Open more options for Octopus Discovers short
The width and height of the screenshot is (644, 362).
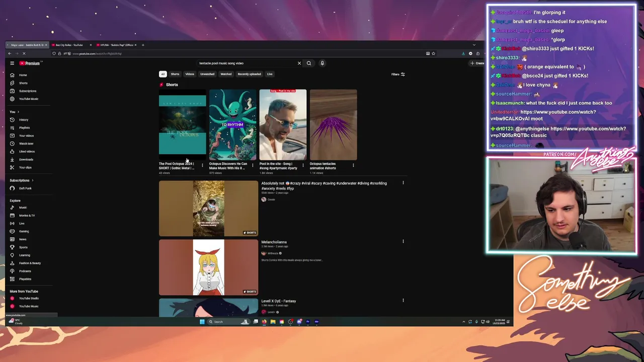(x=253, y=165)
